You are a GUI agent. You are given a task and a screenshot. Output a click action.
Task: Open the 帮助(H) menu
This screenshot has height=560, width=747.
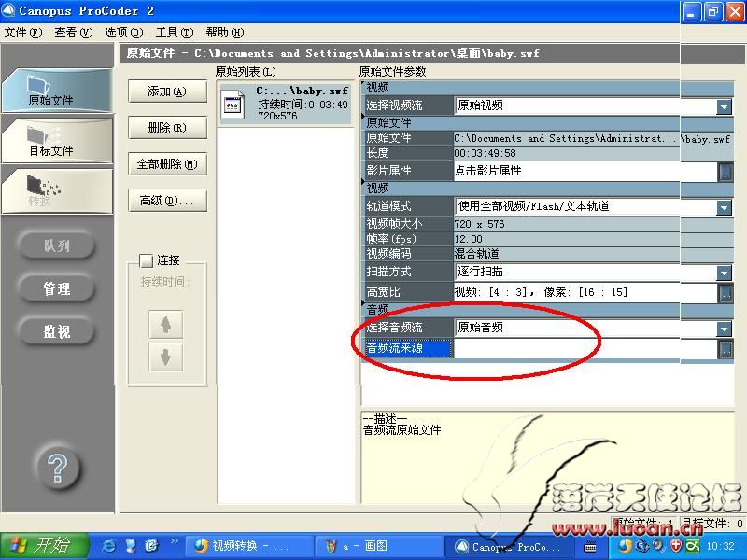225,33
